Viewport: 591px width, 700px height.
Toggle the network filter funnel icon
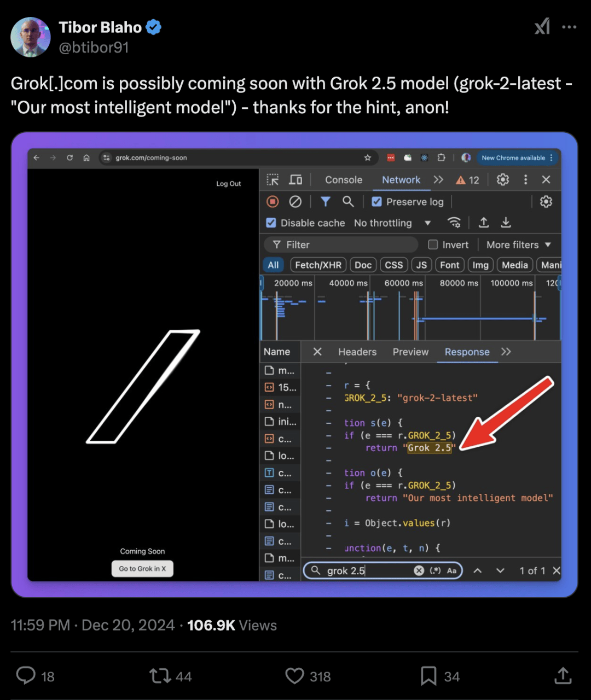(325, 202)
